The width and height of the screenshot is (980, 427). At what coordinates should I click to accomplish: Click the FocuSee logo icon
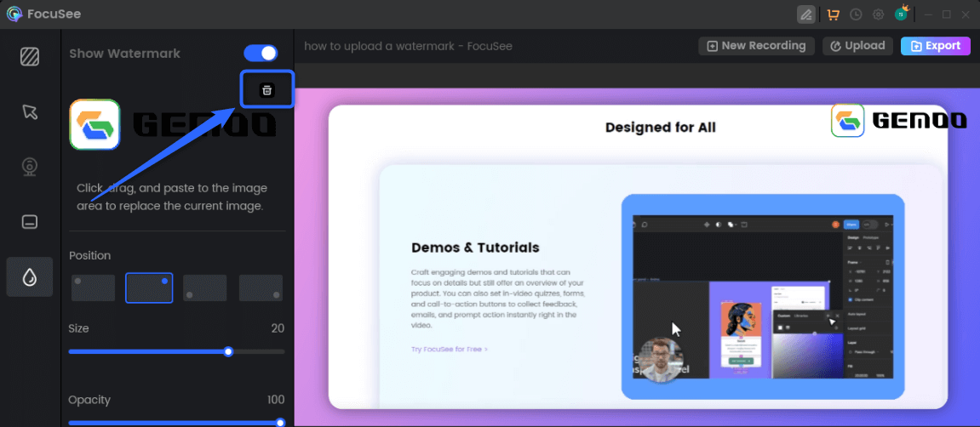pos(14,14)
